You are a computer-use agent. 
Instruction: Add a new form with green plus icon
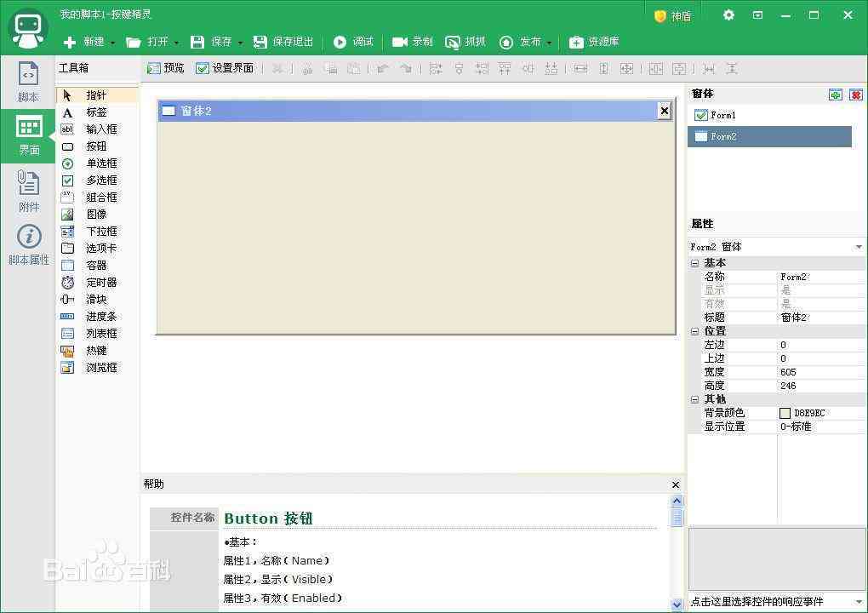point(836,95)
